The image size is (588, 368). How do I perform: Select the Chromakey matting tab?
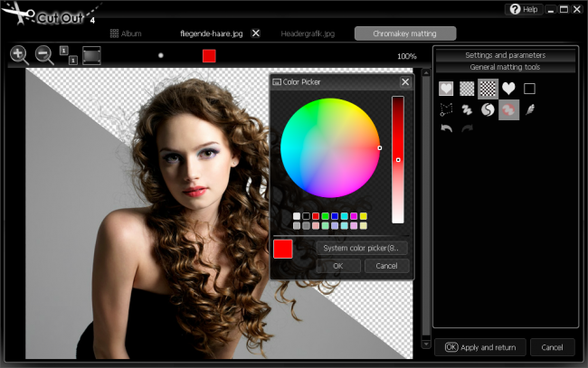tap(405, 33)
